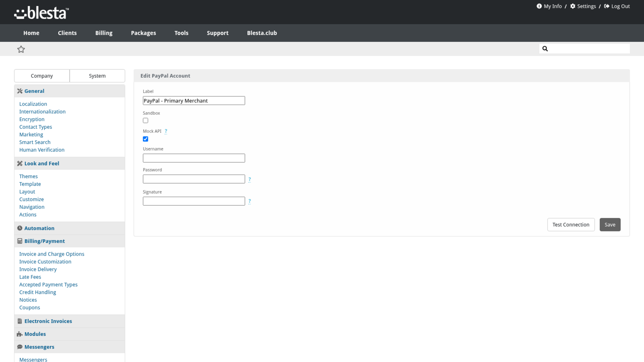
Task: Focus the Signature input field
Action: (194, 201)
